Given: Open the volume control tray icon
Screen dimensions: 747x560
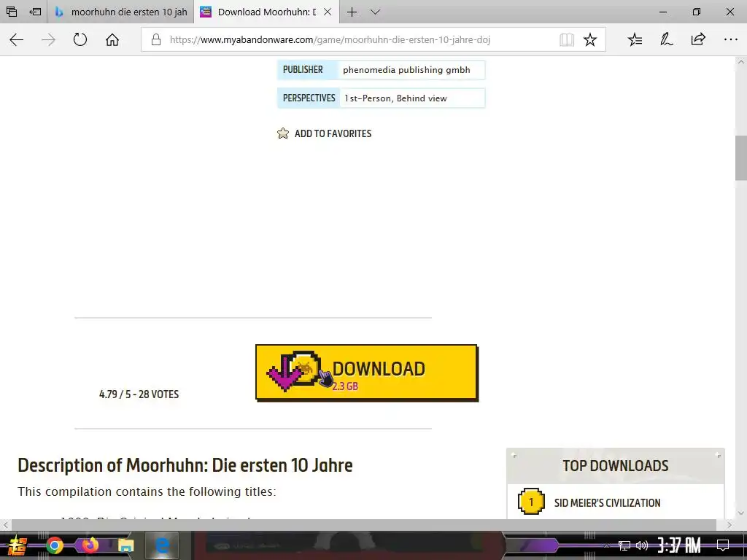Looking at the screenshot, I should click(642, 545).
